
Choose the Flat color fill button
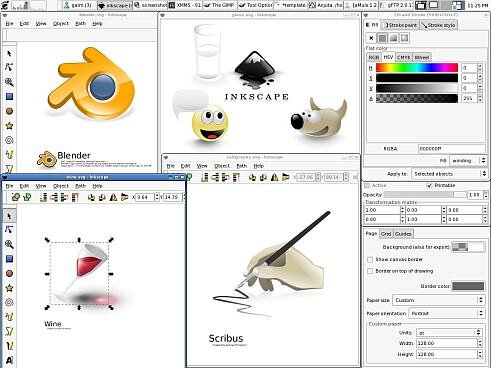tap(382, 38)
